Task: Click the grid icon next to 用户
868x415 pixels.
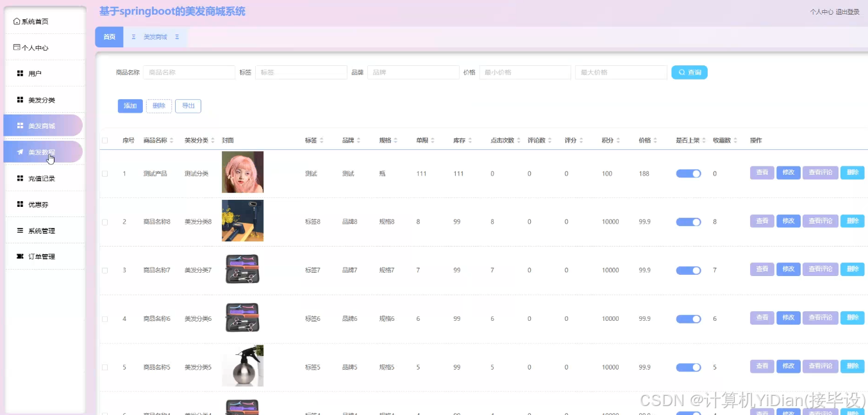Action: (x=20, y=74)
